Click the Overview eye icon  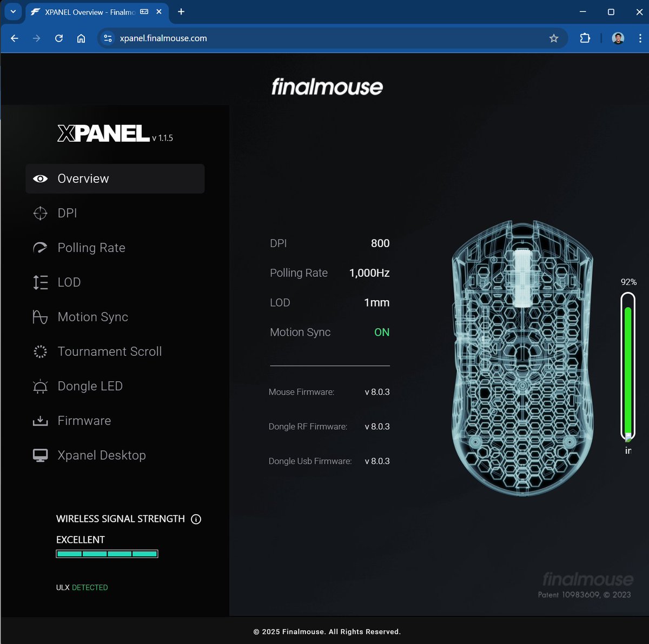pyautogui.click(x=41, y=178)
